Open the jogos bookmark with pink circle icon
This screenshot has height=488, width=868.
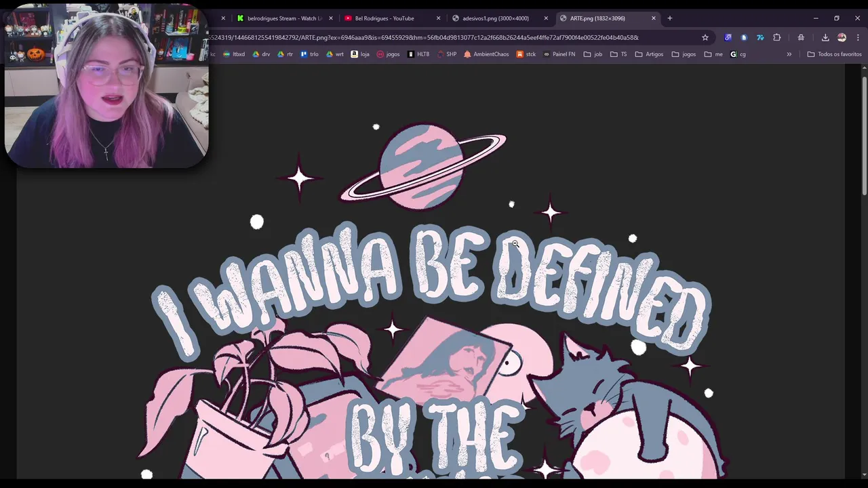[x=389, y=54]
